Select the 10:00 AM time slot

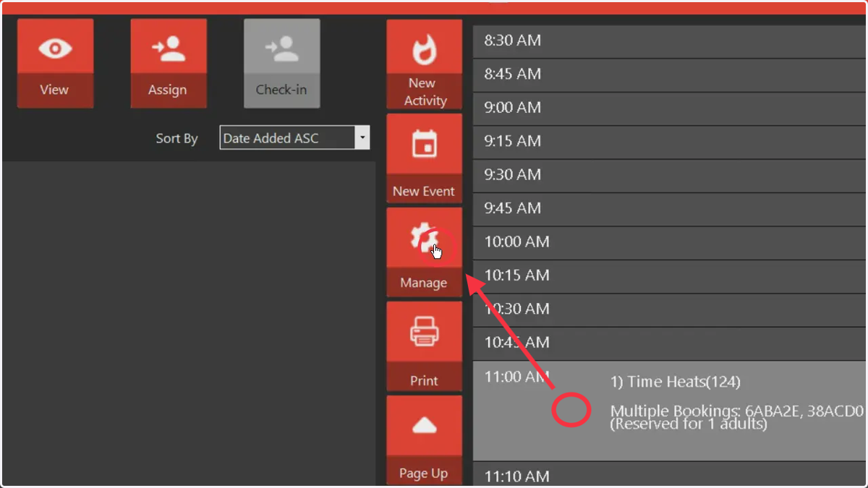click(x=670, y=243)
